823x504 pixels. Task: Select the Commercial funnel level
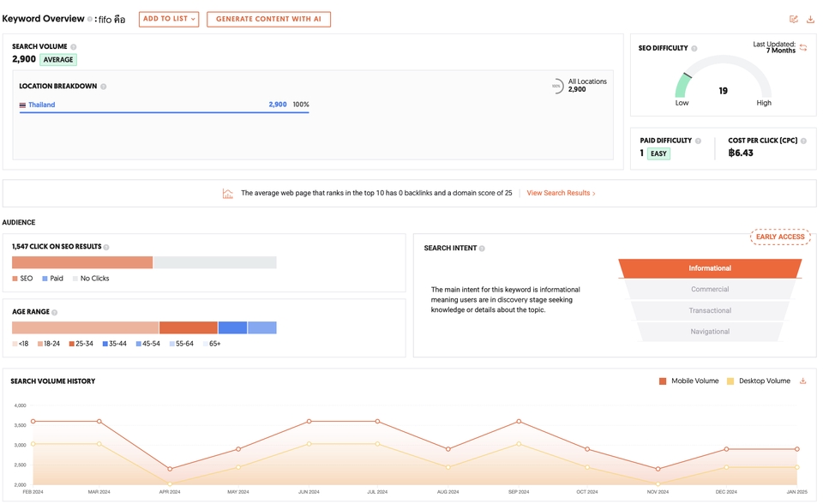point(710,289)
